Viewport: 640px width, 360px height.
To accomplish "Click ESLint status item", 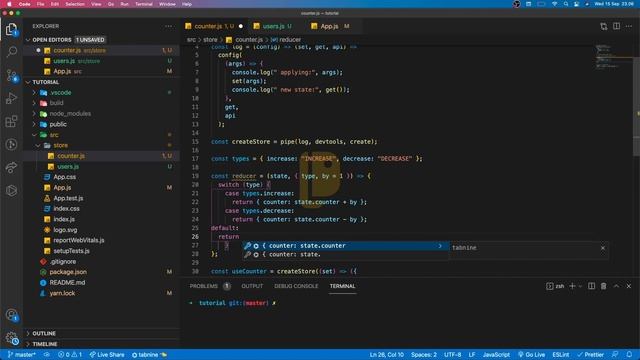I will (x=560, y=355).
